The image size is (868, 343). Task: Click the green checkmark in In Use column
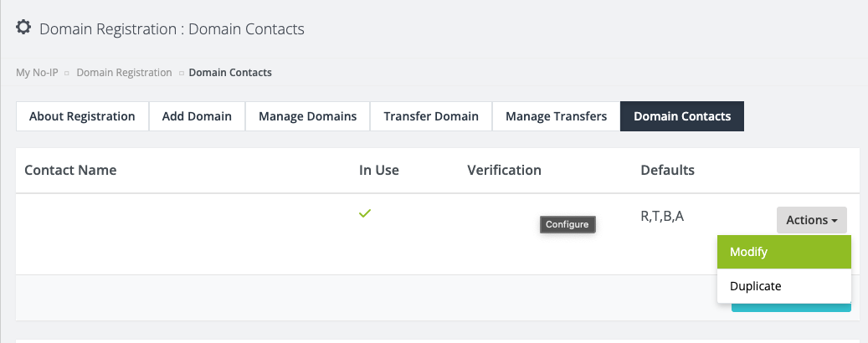click(364, 213)
